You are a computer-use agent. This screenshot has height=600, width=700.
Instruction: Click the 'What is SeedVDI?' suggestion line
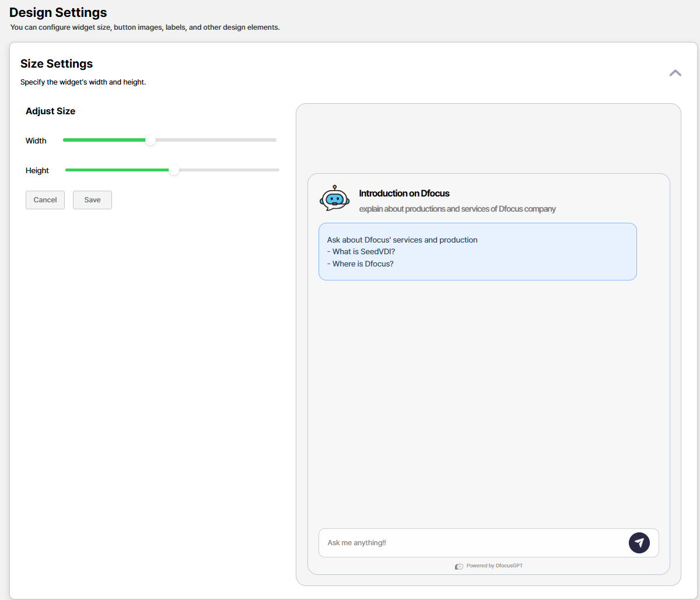pyautogui.click(x=363, y=252)
